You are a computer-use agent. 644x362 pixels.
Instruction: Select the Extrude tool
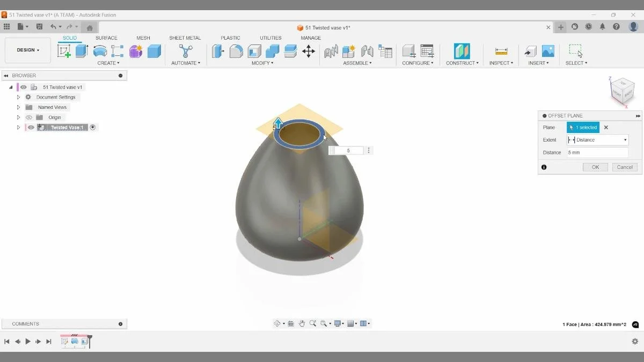tap(82, 51)
